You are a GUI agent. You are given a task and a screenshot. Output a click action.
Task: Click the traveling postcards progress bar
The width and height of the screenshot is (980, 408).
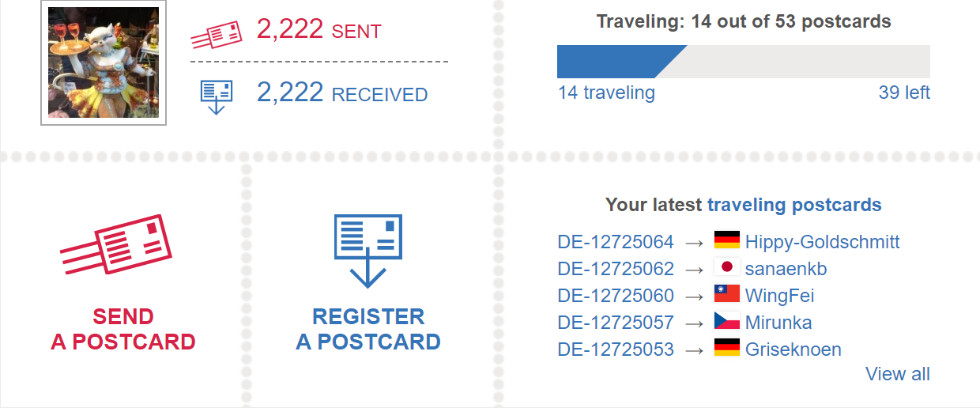pos(743,62)
